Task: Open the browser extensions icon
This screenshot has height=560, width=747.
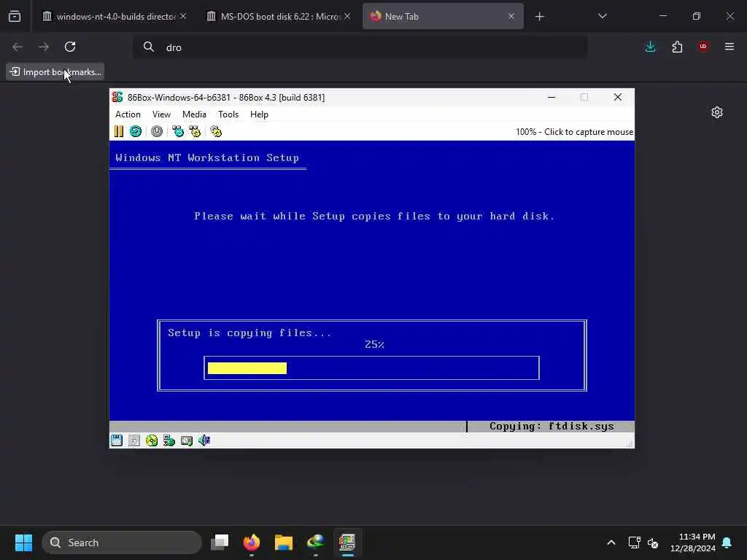Action: pyautogui.click(x=677, y=47)
